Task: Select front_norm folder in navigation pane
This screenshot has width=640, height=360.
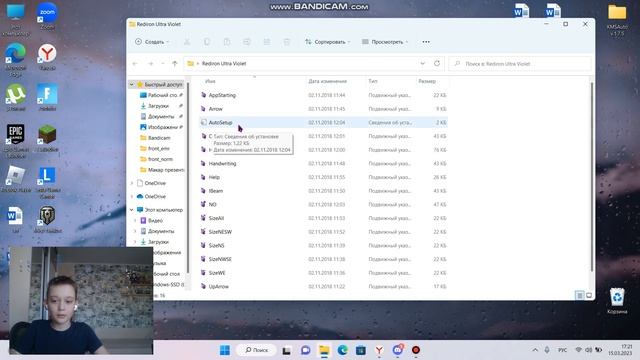Action: [160, 159]
